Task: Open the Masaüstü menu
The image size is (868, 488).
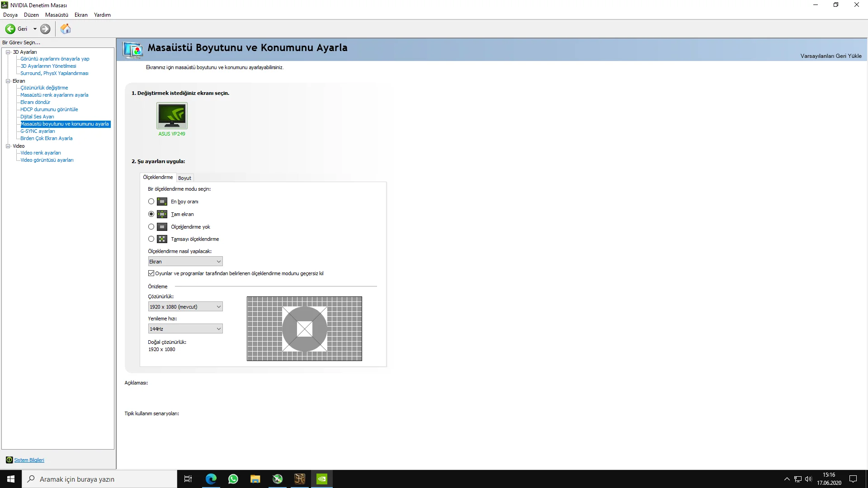Action: pyautogui.click(x=57, y=15)
